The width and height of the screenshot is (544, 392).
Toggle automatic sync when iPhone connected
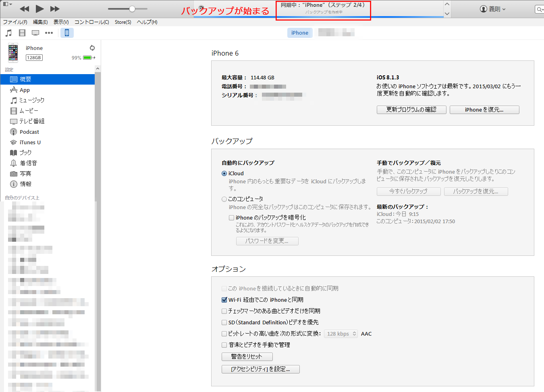pyautogui.click(x=224, y=288)
